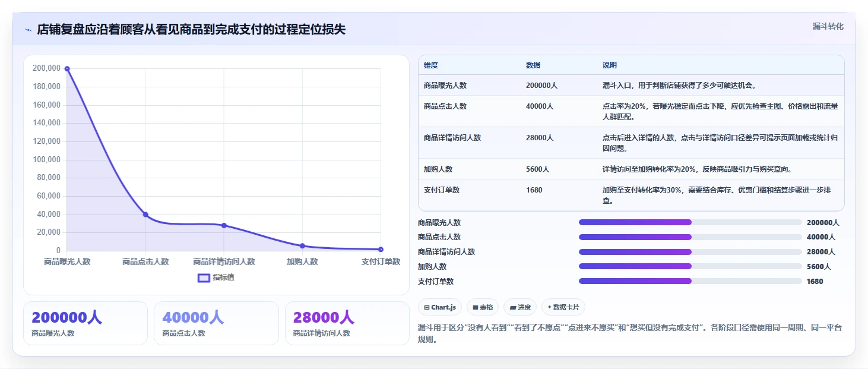The height and width of the screenshot is (369, 868).
Task: Click the description starting 点击率为20%
Action: point(720,112)
